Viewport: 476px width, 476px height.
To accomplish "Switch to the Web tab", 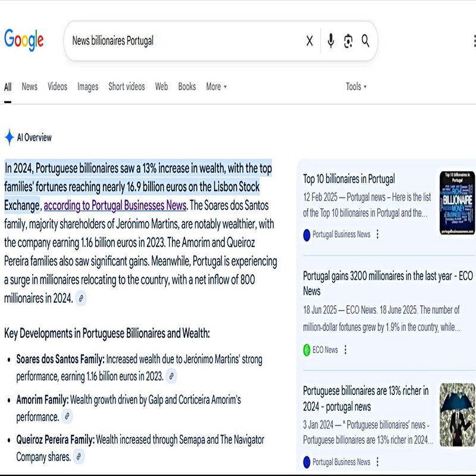I will (161, 86).
